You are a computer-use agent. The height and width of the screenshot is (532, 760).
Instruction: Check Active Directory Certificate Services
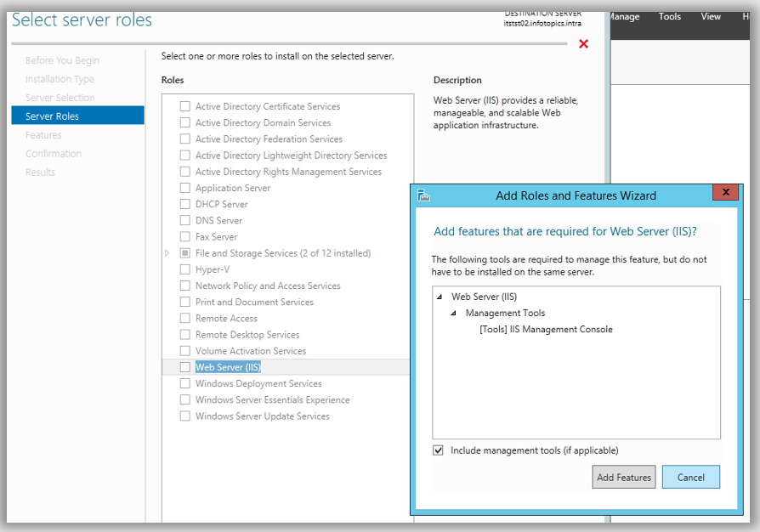184,106
